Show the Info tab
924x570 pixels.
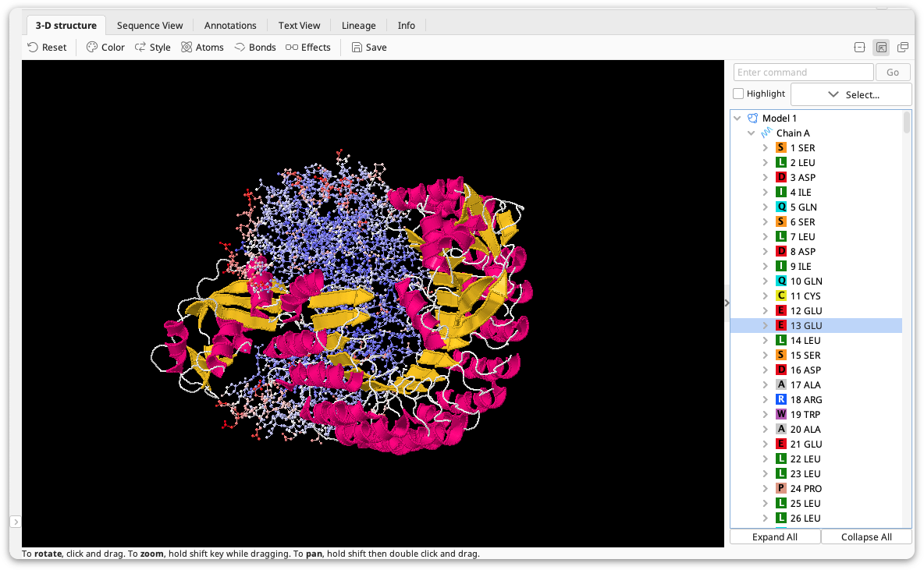[406, 25]
